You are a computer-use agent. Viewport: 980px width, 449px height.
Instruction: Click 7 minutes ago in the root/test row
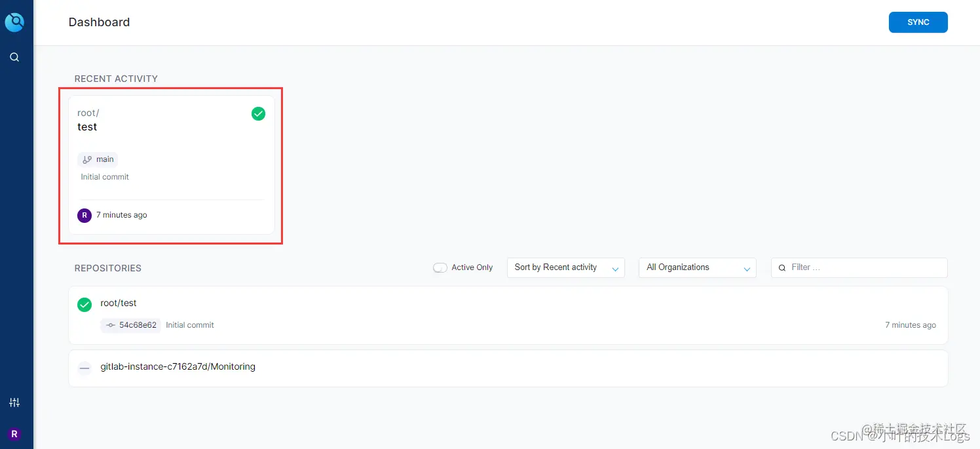point(911,325)
